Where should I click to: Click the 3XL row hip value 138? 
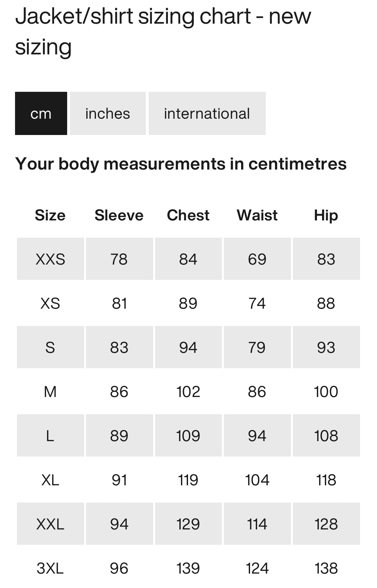(x=326, y=568)
